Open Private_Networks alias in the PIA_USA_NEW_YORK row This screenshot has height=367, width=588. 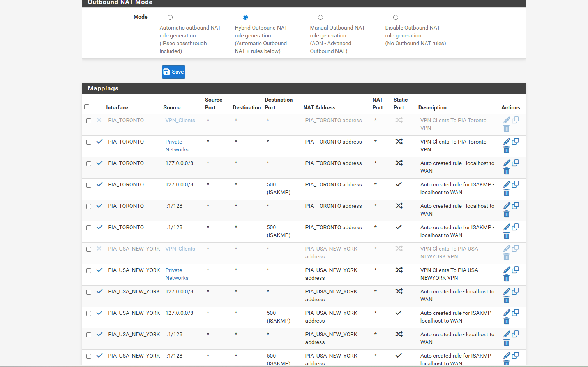177,274
